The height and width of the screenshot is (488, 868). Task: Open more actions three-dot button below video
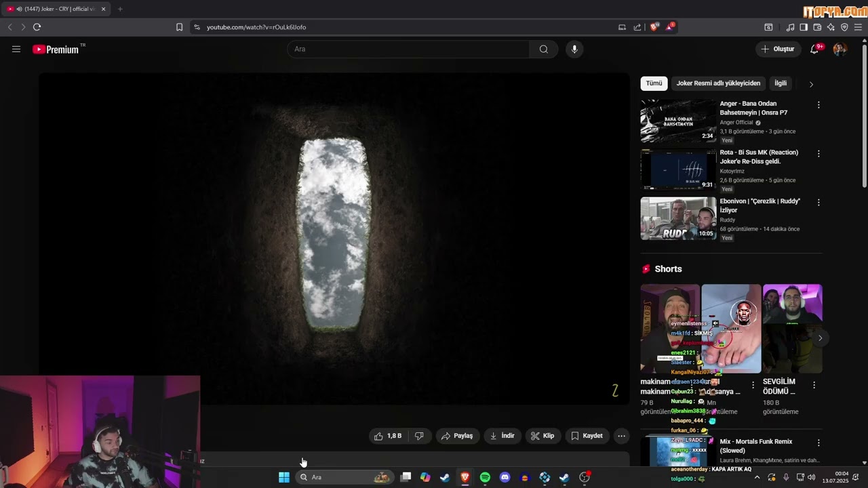[x=621, y=436]
